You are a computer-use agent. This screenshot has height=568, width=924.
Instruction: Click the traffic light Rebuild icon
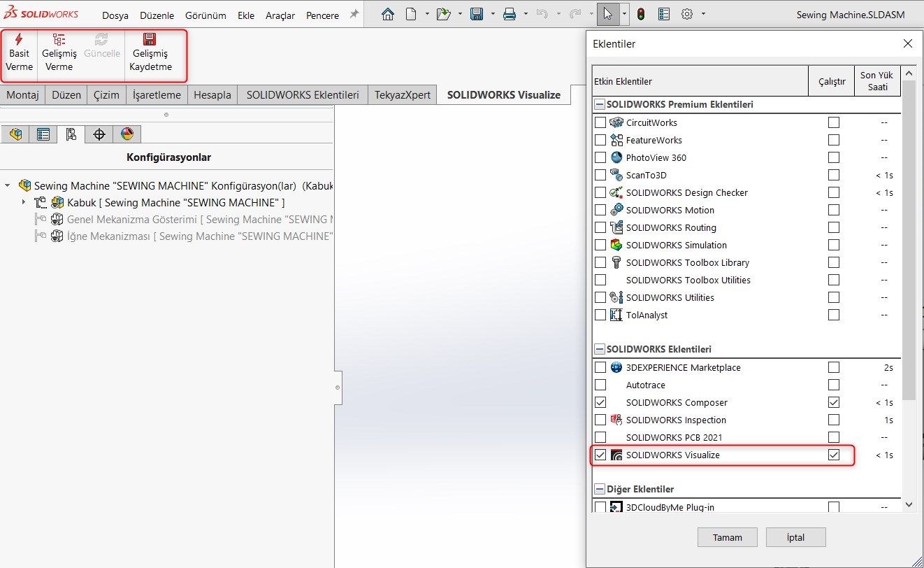pyautogui.click(x=640, y=14)
